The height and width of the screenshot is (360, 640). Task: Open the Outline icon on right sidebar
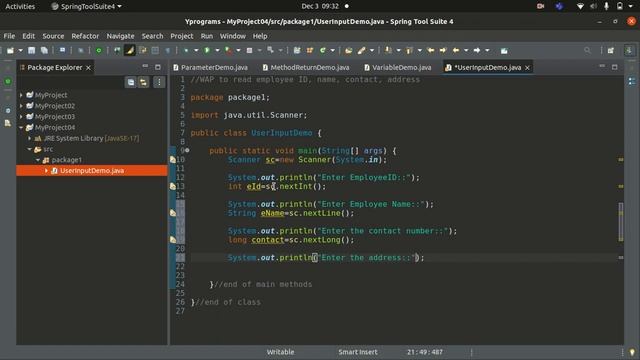click(632, 82)
